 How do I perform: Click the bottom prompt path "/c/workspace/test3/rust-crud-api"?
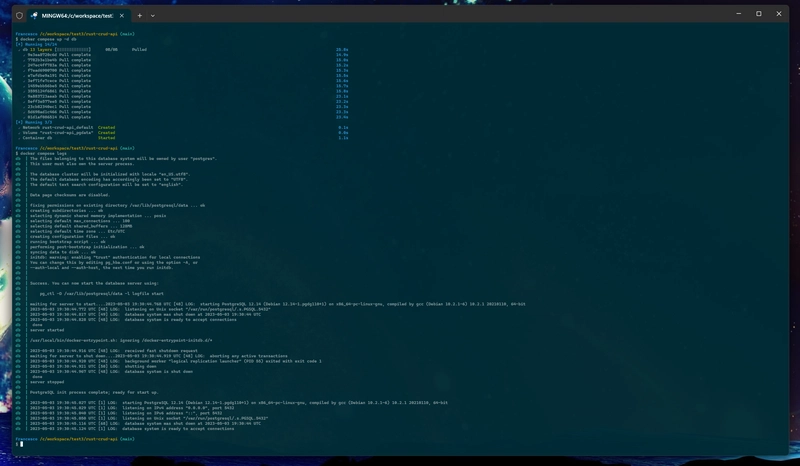click(79, 439)
